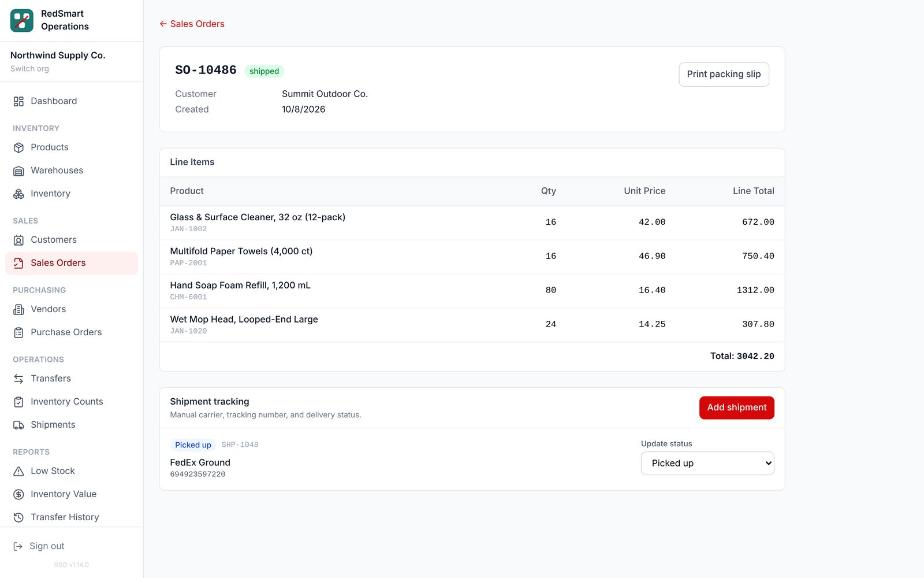Click the Inventory cubes icon
The width and height of the screenshot is (924, 578).
(x=18, y=194)
